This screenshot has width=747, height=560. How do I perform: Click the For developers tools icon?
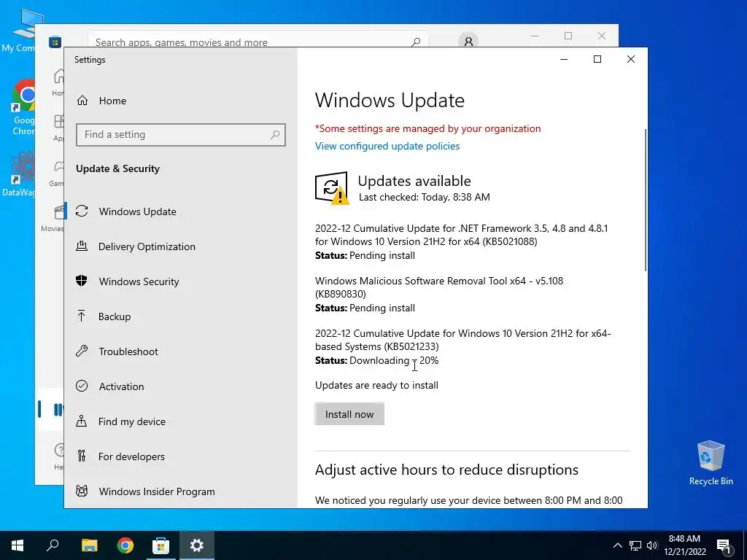[82, 456]
